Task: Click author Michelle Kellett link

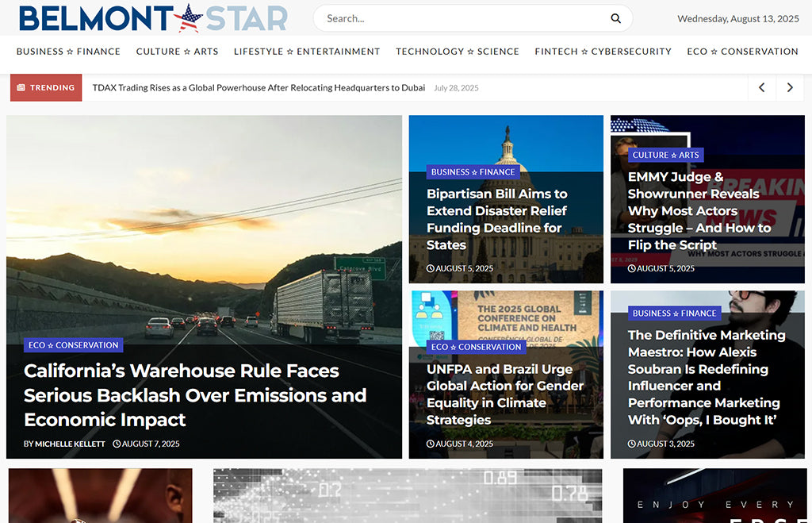Action: click(x=70, y=444)
